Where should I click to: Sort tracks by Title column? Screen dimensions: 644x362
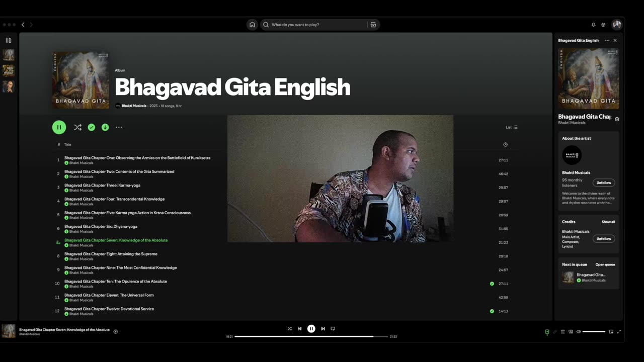67,144
